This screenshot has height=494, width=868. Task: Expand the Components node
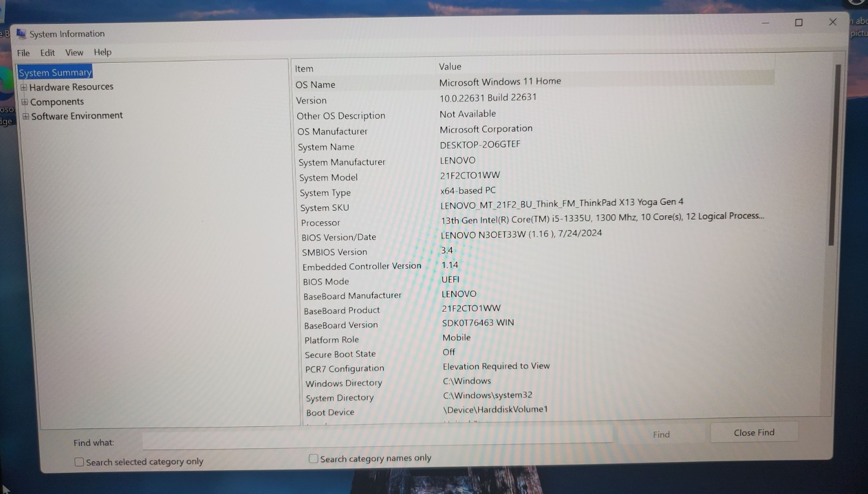pos(24,101)
